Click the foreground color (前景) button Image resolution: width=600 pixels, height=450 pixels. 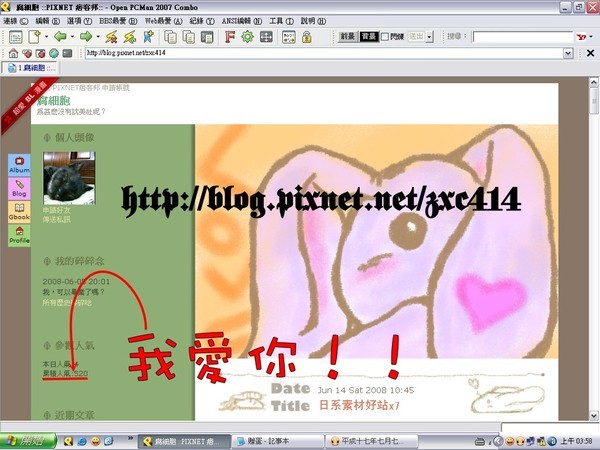(348, 37)
